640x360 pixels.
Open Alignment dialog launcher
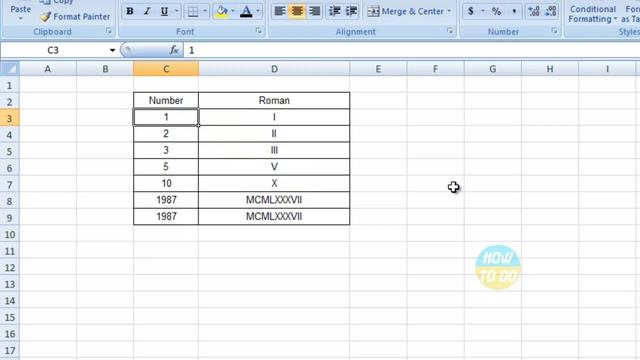(x=450, y=31)
